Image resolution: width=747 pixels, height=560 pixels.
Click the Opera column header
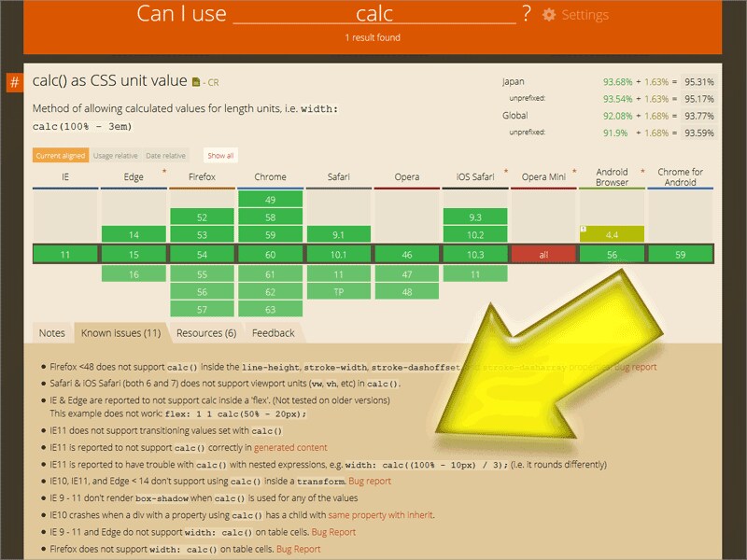[x=407, y=177]
